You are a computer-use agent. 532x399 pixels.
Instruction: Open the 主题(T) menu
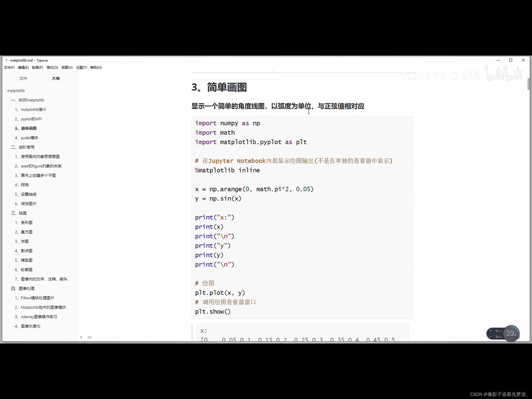click(82, 68)
